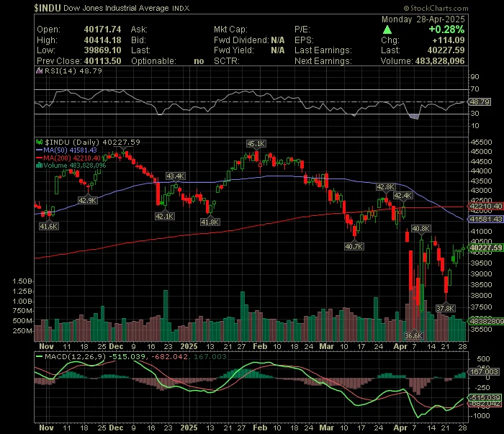
Task: Click the RSI 70 overbought level label
Action: point(475,89)
